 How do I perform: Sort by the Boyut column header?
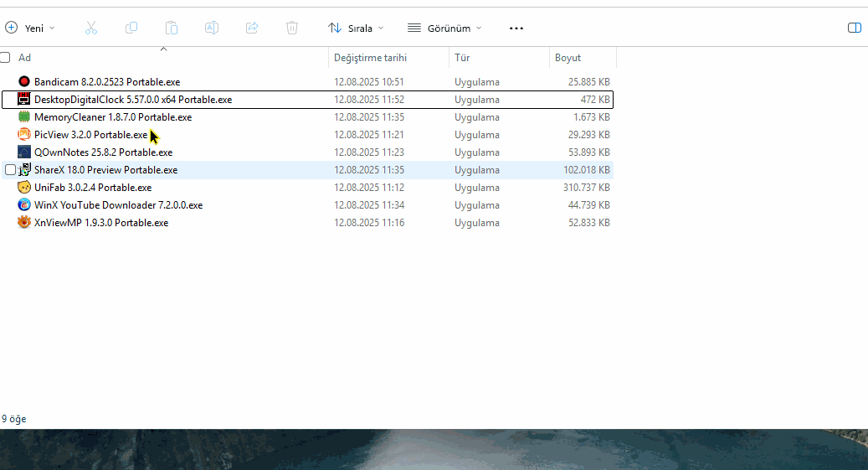coord(568,58)
